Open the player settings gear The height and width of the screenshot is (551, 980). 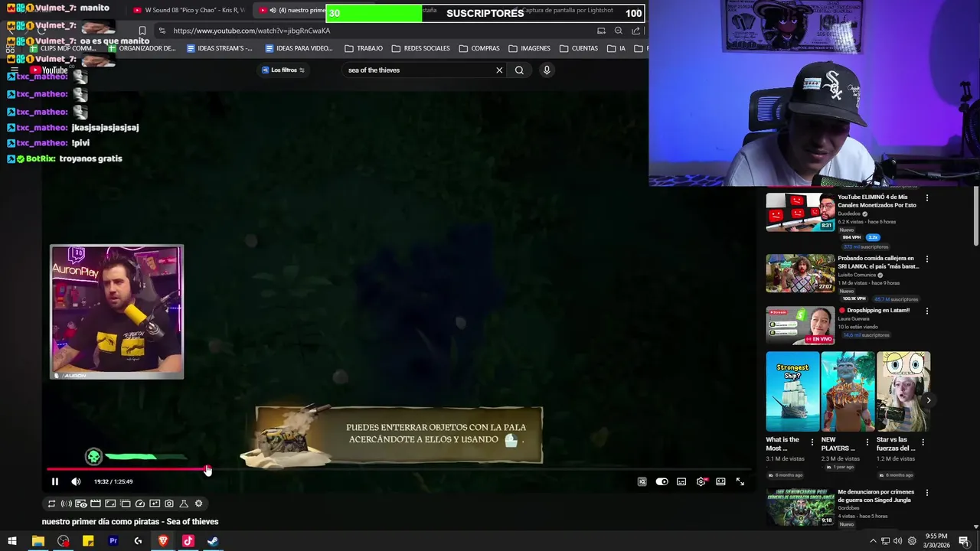pyautogui.click(x=701, y=481)
